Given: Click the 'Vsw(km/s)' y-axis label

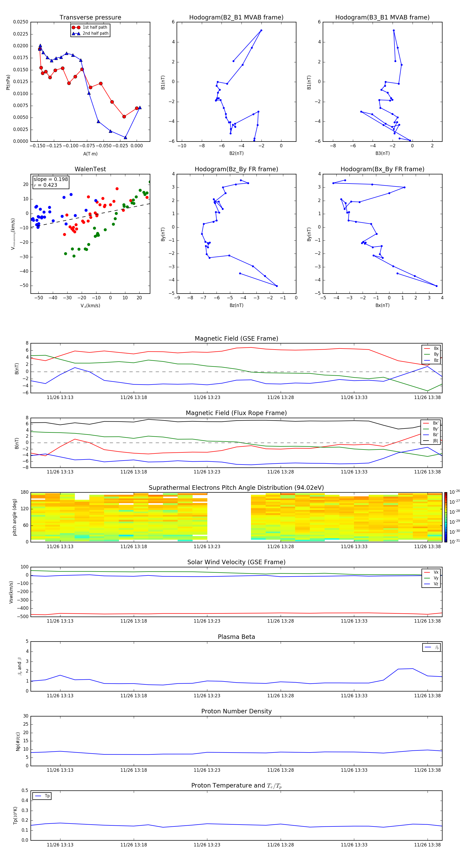Looking at the screenshot, I should [11, 592].
